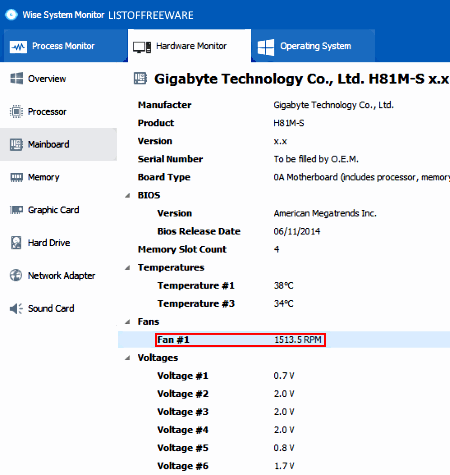Screen dimensions: 450x475
Task: Select the Bios Release Date row
Action: [x=284, y=231]
